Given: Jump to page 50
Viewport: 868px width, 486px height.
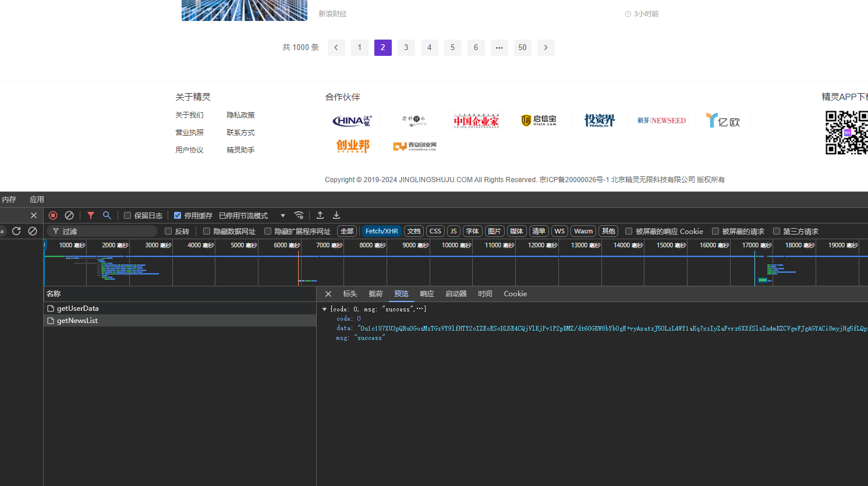Looking at the screenshot, I should point(523,48).
